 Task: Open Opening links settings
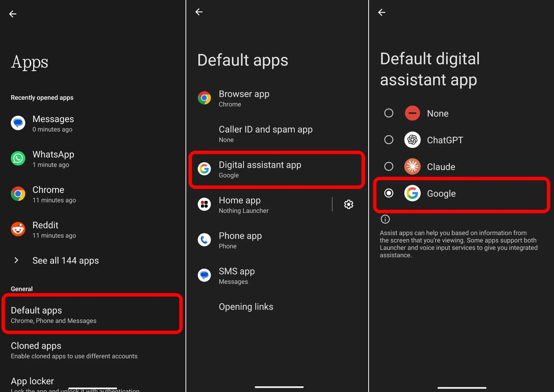pos(246,306)
